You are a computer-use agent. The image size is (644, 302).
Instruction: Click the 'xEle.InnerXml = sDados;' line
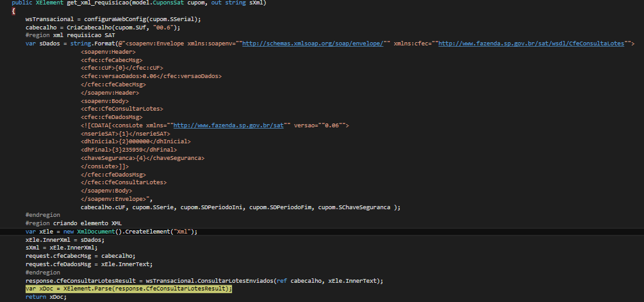point(65,240)
